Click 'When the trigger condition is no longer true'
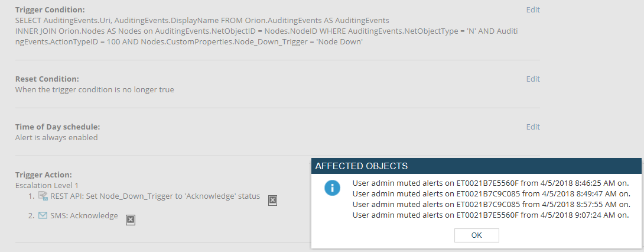Screen dimensions: 644x252 [x=95, y=90]
